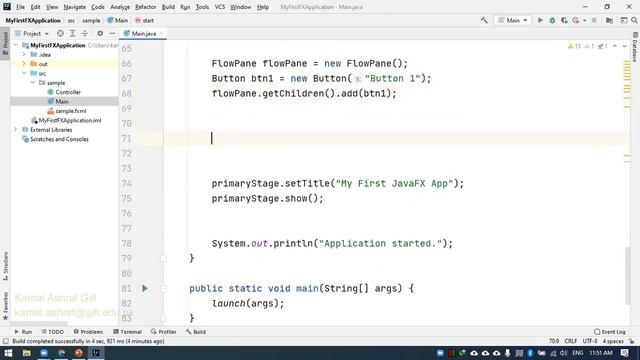Open the Problems tool window

[88, 332]
